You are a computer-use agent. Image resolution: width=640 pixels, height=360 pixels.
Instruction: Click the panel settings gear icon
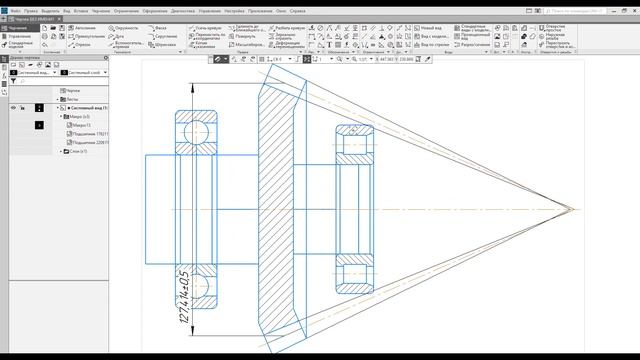pos(106,58)
